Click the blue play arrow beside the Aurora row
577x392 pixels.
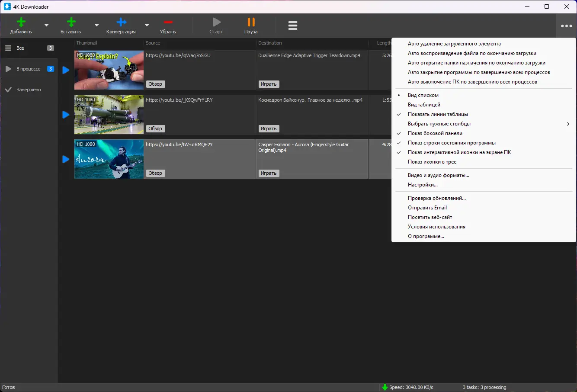click(66, 159)
